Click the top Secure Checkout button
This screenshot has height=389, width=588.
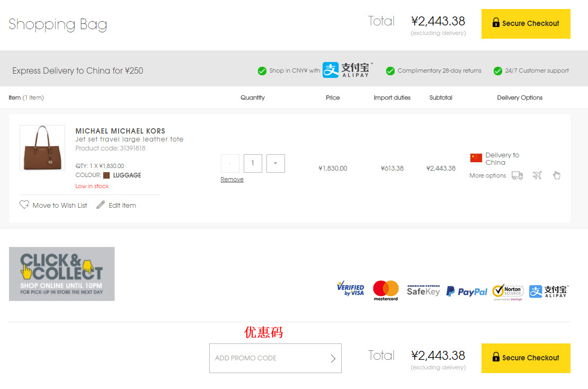click(x=525, y=24)
